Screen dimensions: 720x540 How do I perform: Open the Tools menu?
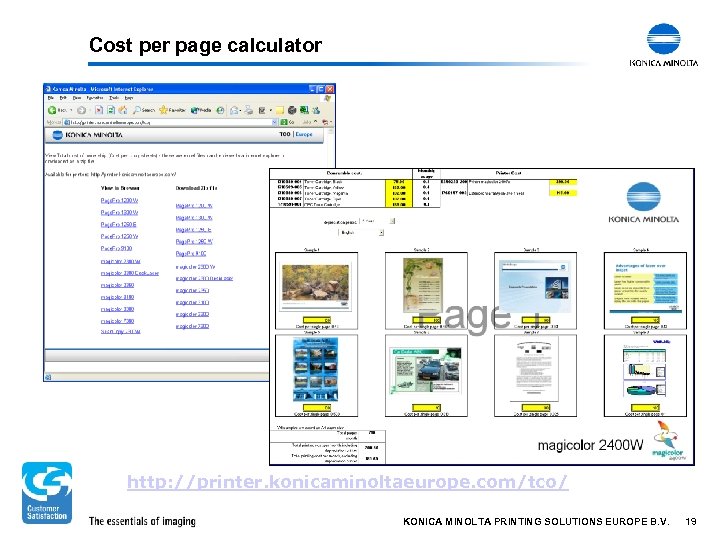(x=114, y=98)
